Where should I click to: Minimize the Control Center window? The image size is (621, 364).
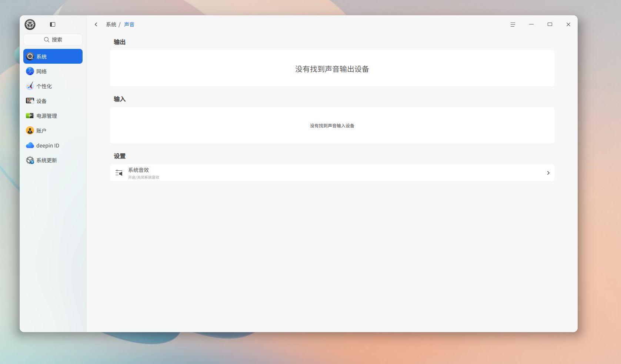click(x=531, y=24)
